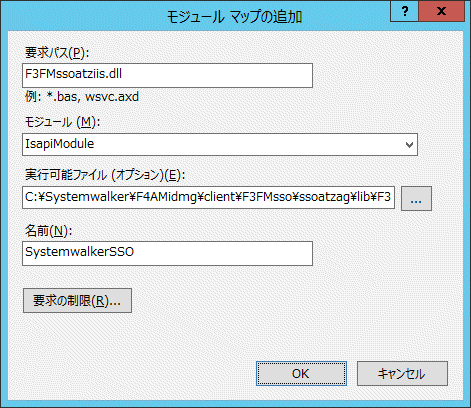Click the dialog title モジュール マップの追加

pos(234,17)
